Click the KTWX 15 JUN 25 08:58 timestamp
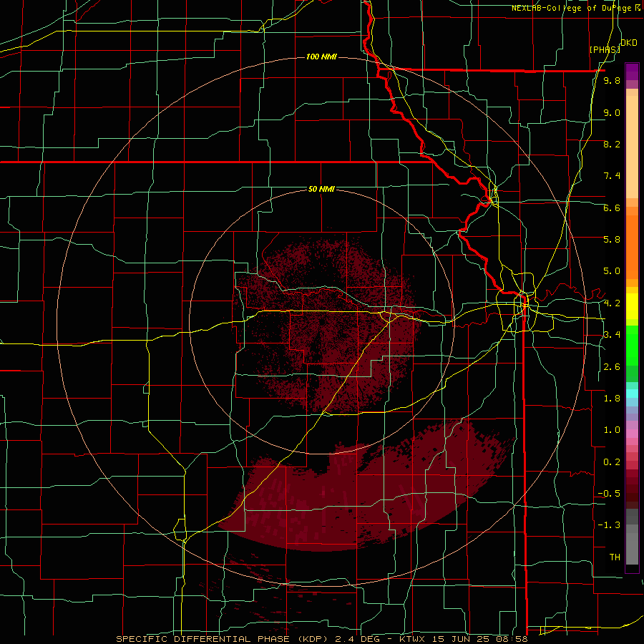The height and width of the screenshot is (644, 644). pyautogui.click(x=464, y=639)
